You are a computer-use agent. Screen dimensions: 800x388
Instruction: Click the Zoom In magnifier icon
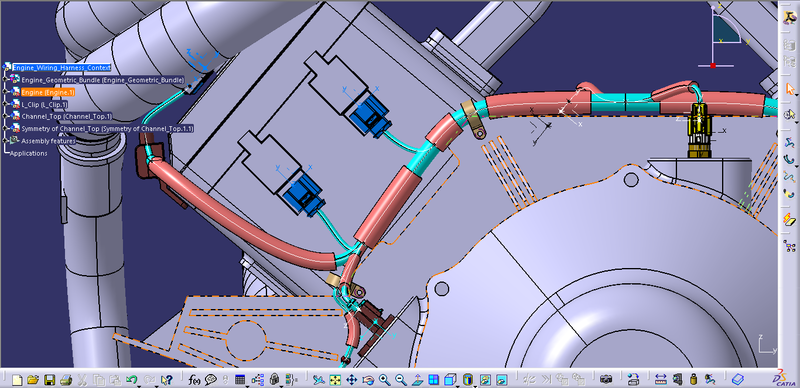(384, 380)
